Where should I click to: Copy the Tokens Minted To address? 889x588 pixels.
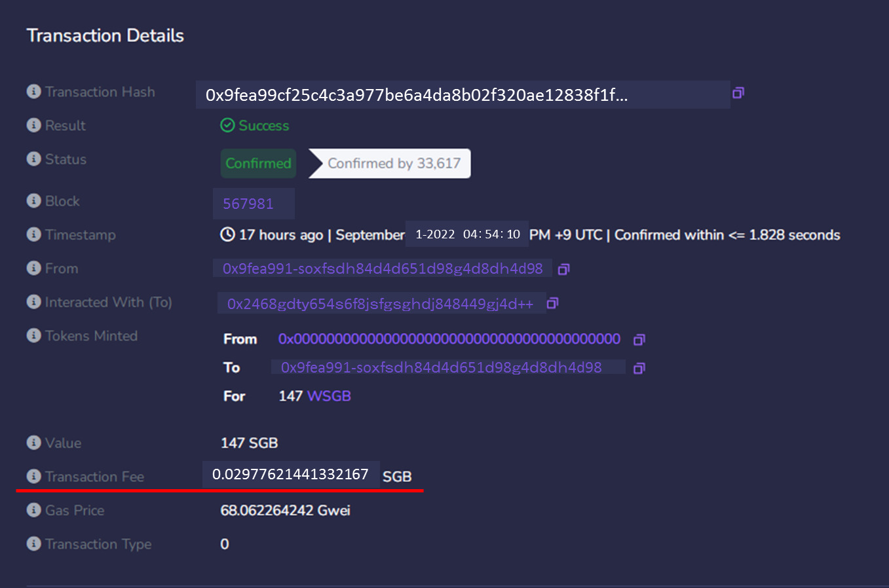click(x=639, y=369)
